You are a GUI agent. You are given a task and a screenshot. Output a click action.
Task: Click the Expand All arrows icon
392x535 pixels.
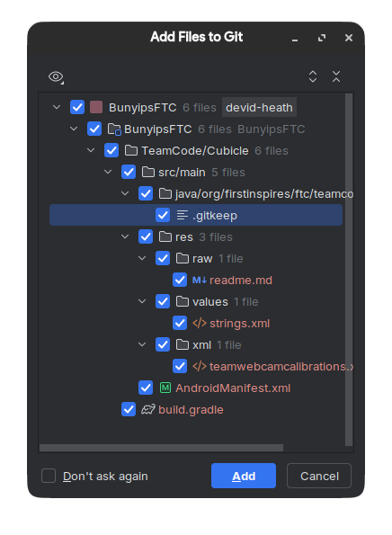(x=313, y=76)
